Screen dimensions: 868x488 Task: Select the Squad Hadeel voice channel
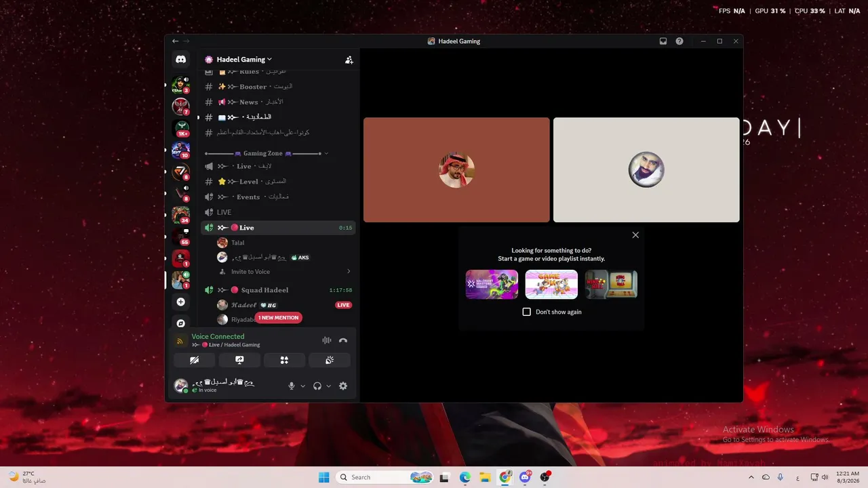pyautogui.click(x=277, y=290)
